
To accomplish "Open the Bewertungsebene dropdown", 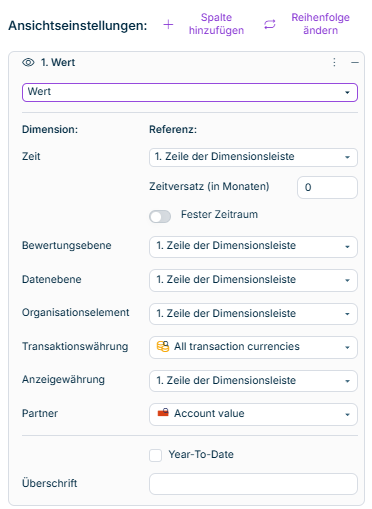I will [x=253, y=247].
